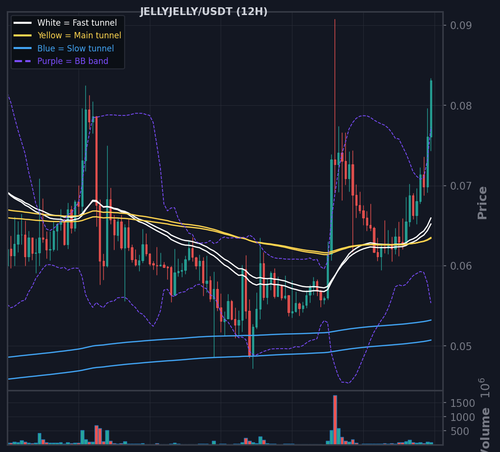Click the 0.06 price axis label
The height and width of the screenshot is (452, 500).
tap(461, 266)
